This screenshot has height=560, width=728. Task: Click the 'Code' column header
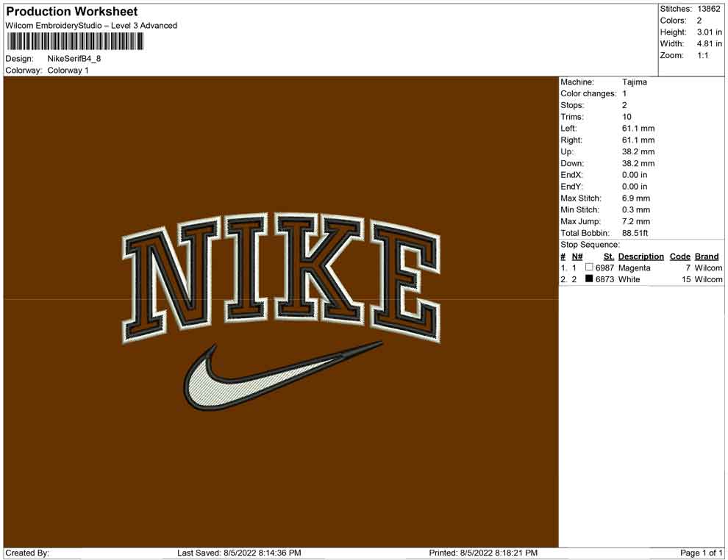point(679,256)
